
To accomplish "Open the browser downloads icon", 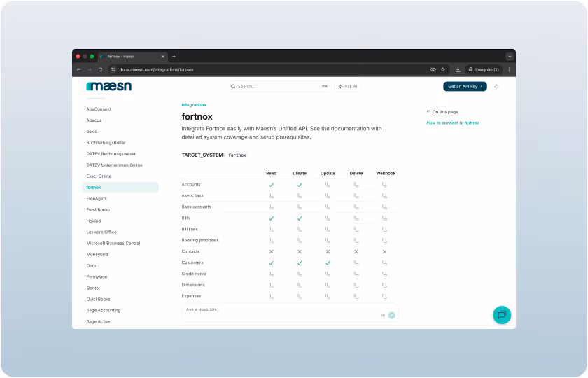I will (x=458, y=70).
